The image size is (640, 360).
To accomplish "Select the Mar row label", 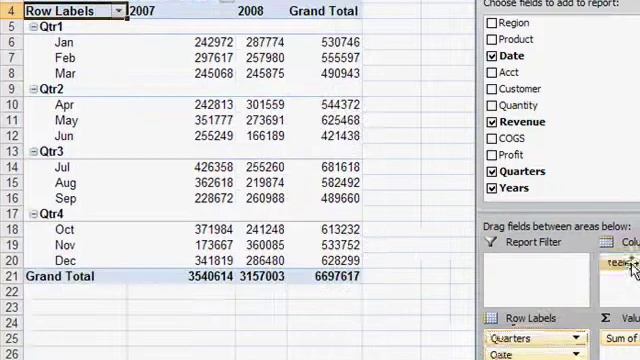I will click(65, 73).
